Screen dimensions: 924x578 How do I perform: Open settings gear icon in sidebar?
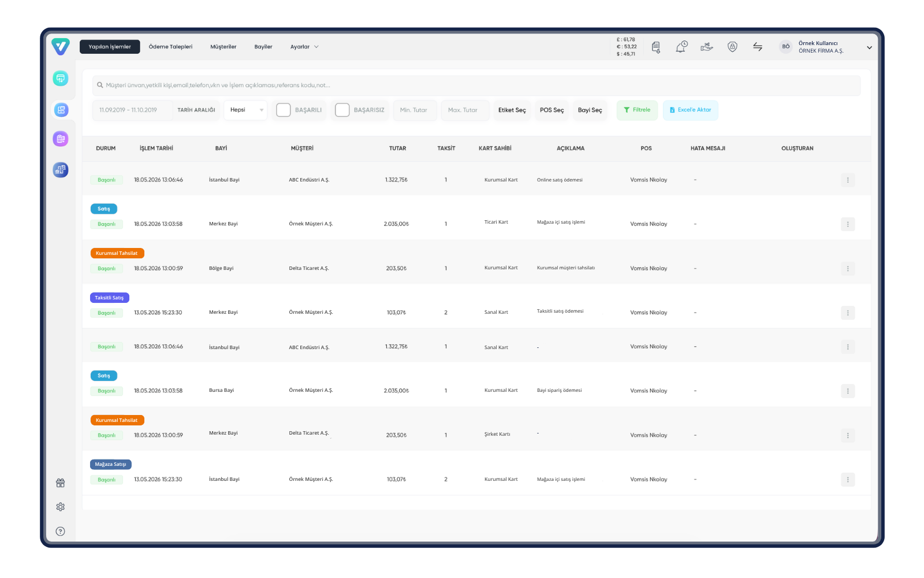60,507
